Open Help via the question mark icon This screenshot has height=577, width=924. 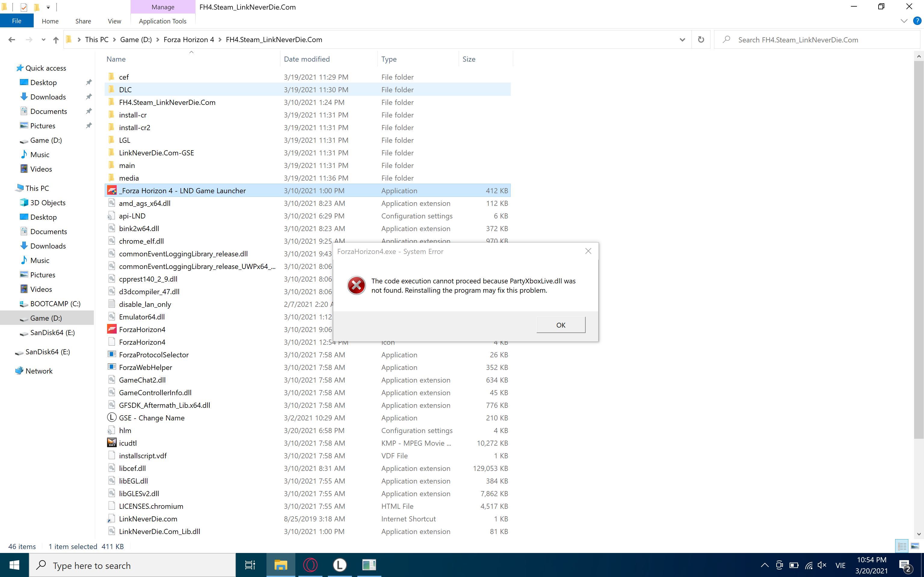click(x=917, y=21)
